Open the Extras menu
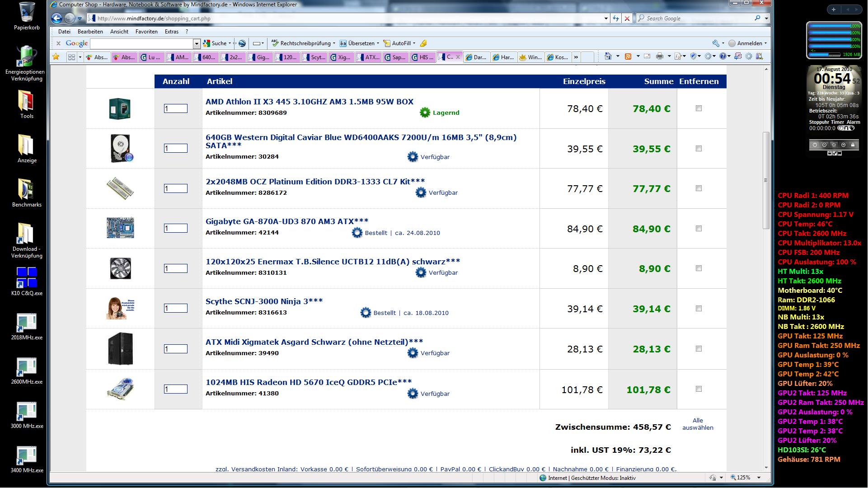This screenshot has width=868, height=488. [171, 32]
